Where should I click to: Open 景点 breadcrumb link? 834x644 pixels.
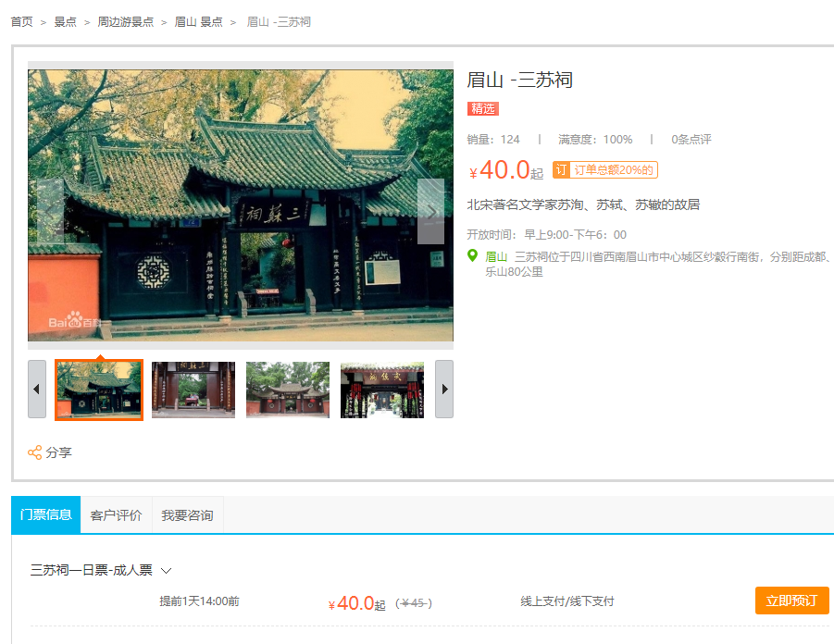(66, 21)
